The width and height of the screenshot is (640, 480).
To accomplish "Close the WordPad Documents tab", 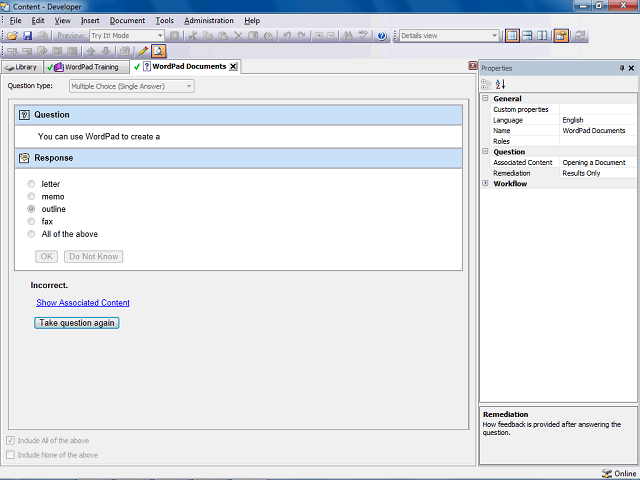I will pos(233,67).
